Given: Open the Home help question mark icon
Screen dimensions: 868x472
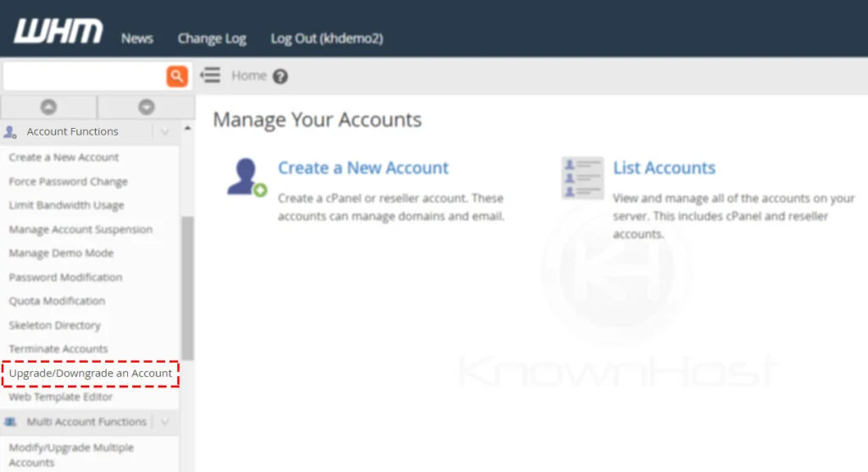Looking at the screenshot, I should coord(280,76).
